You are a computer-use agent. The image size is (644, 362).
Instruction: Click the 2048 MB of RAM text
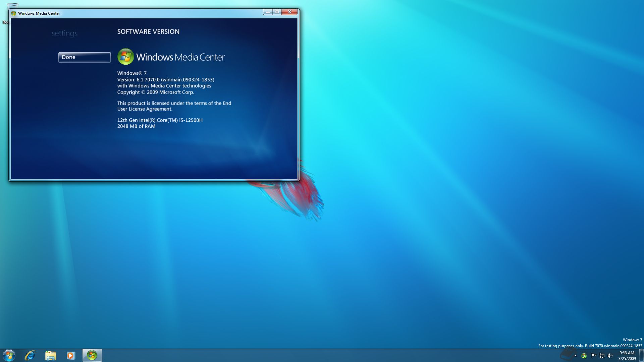[136, 126]
